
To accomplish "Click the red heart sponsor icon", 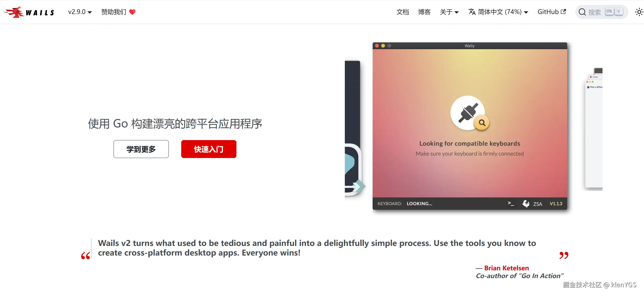I will pyautogui.click(x=132, y=12).
